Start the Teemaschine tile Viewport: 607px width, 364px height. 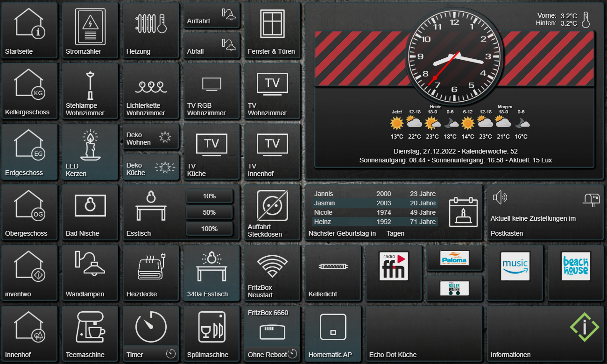(90, 334)
